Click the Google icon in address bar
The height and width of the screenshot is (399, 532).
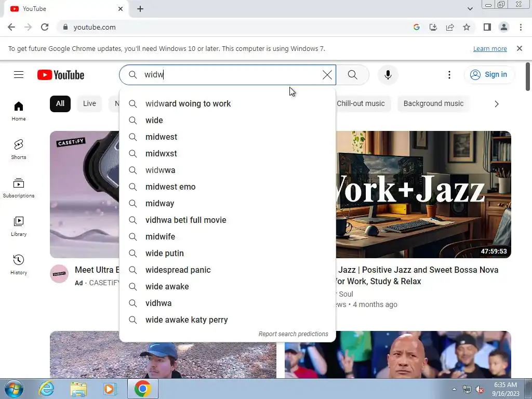417,27
